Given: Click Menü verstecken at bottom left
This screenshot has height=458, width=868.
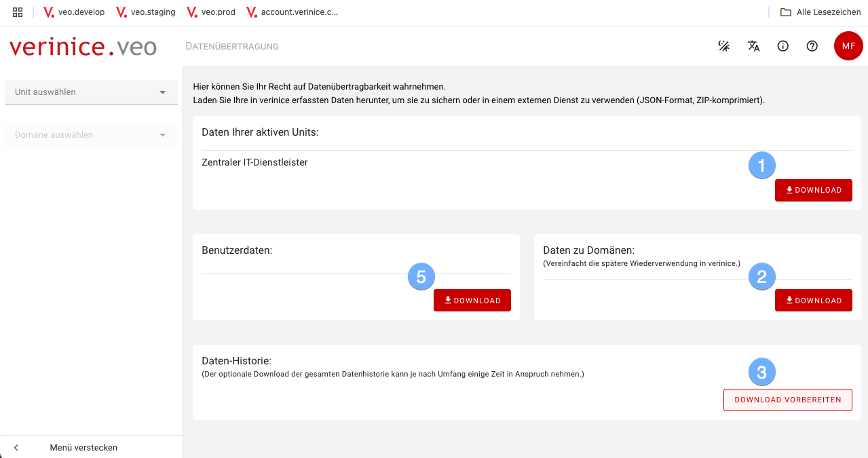Looking at the screenshot, I should tap(83, 447).
